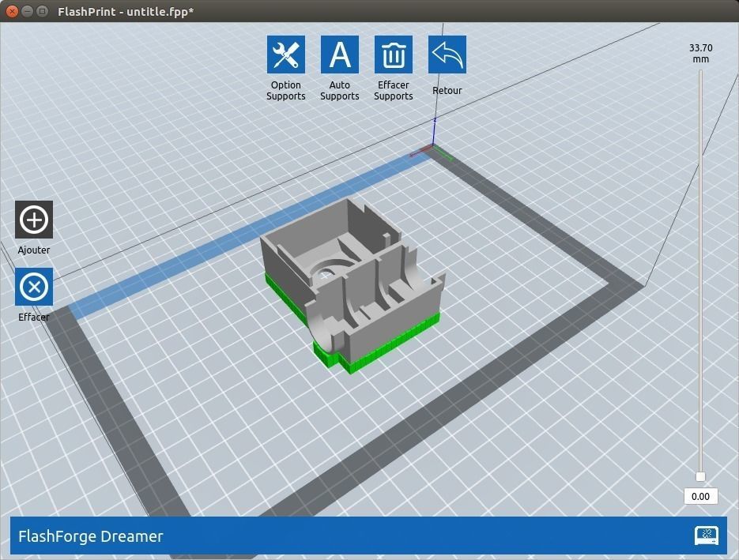Image resolution: width=739 pixels, height=560 pixels.
Task: Click the XYZ axis origin marker
Action: (433, 145)
